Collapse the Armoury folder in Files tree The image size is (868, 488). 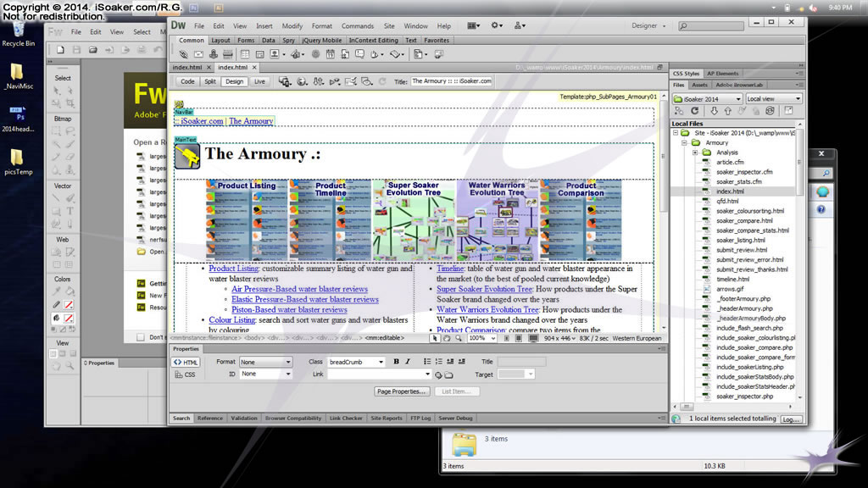pos(685,142)
